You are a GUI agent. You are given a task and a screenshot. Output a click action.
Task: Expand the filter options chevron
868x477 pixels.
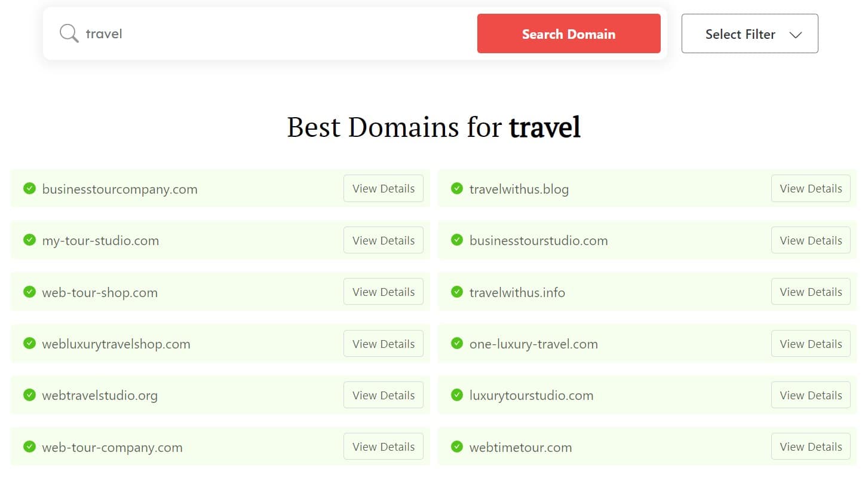pos(795,35)
